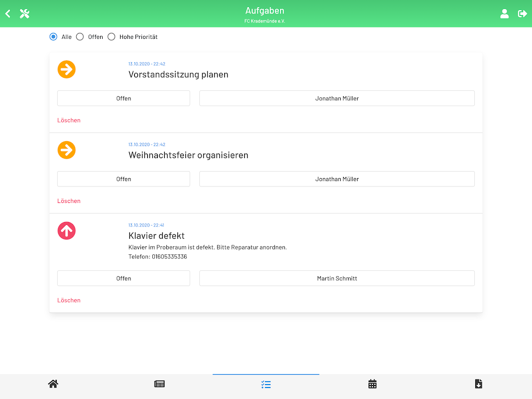Viewport: 532px width, 399px height.
Task: Open status Offen for Weihnachtsfeier organisieren
Action: click(124, 179)
